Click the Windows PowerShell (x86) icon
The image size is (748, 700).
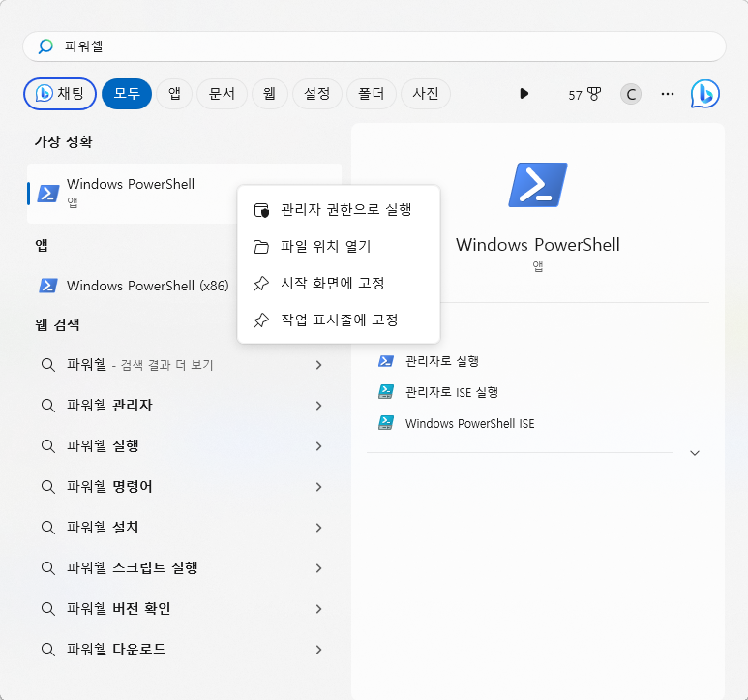(48, 286)
